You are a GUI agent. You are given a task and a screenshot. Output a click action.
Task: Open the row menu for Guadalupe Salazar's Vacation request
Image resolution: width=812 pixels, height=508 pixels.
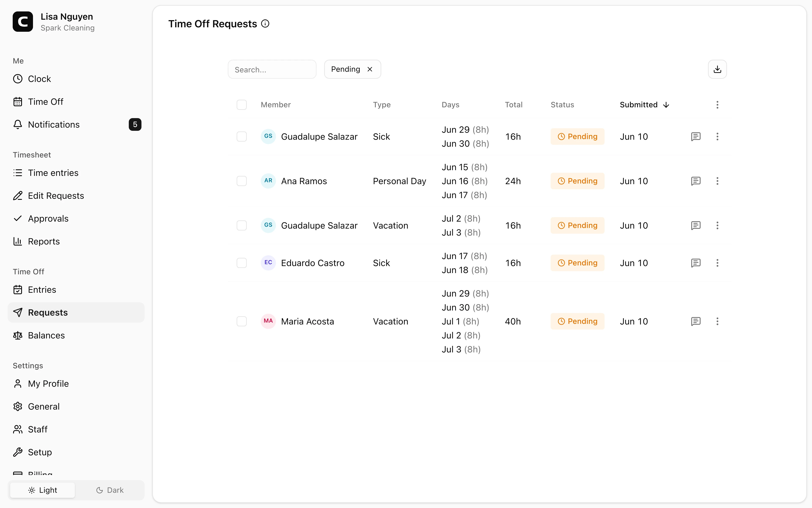[x=717, y=225]
